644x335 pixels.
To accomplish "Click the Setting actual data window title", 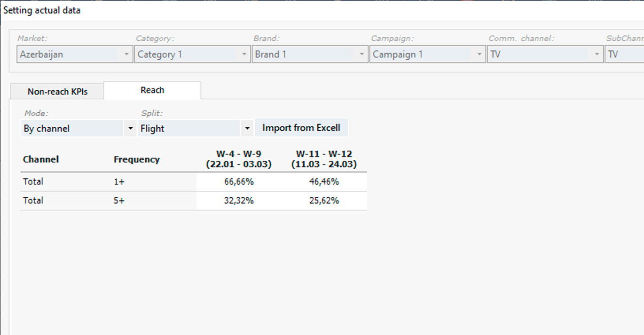I will tap(42, 10).
